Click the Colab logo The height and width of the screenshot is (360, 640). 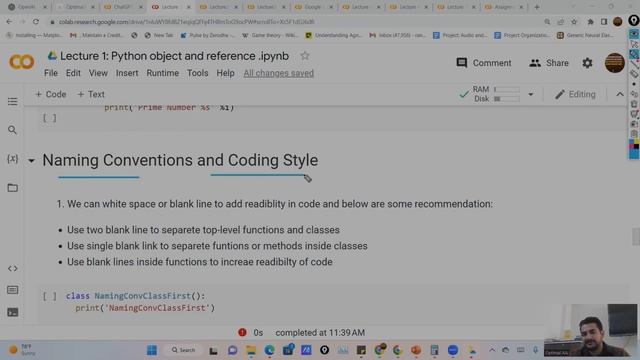22,62
